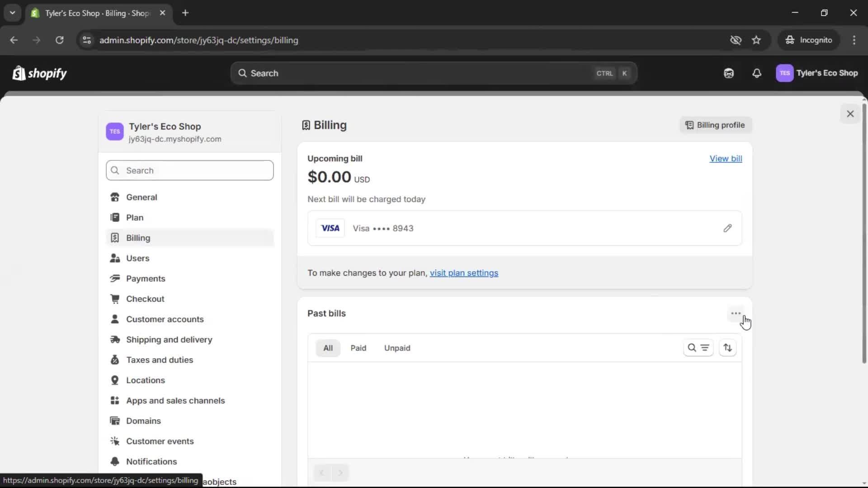Bookmark the page with the star icon

pos(757,40)
